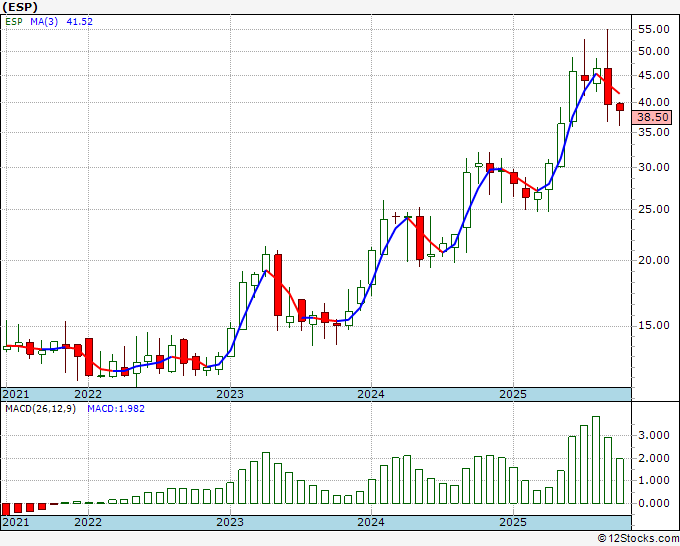Viewport: 680px width, 546px height.
Task: Click the (ESP) ticker title
Action: click(21, 6)
